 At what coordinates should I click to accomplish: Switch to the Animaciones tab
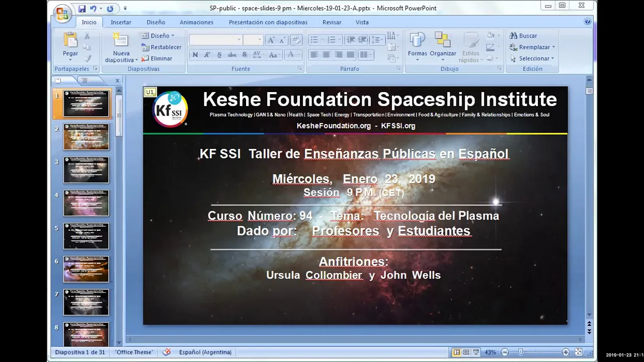[196, 22]
